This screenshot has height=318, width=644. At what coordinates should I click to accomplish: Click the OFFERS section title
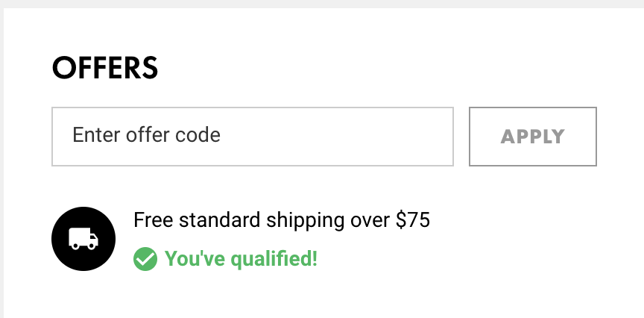pyautogui.click(x=105, y=68)
